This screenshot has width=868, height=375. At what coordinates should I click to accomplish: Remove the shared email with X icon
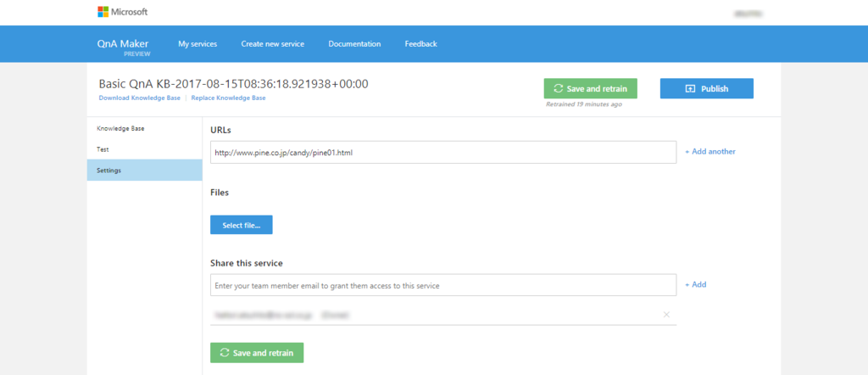[666, 315]
